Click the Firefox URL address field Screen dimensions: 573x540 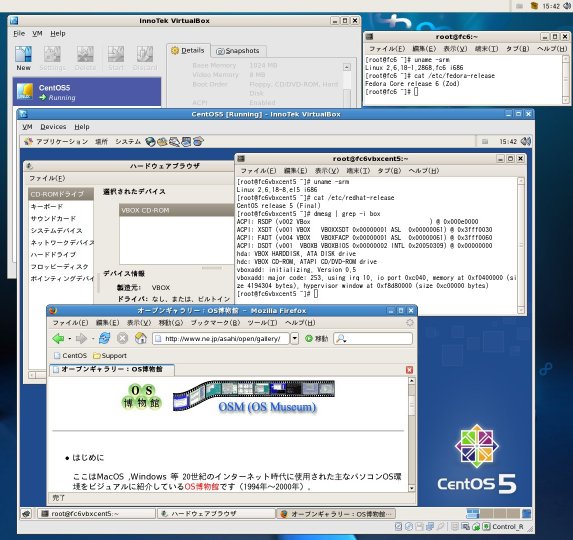(221, 339)
